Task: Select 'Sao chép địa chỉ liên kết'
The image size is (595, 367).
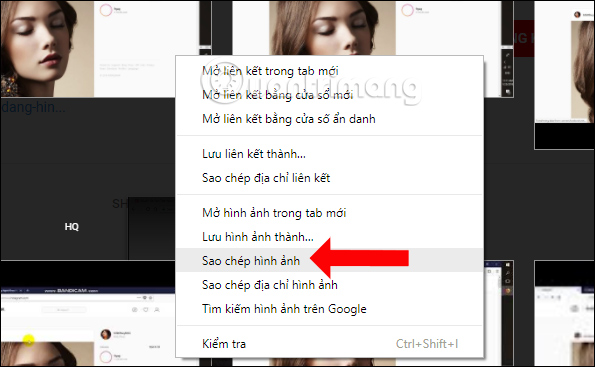Action: (x=329, y=178)
